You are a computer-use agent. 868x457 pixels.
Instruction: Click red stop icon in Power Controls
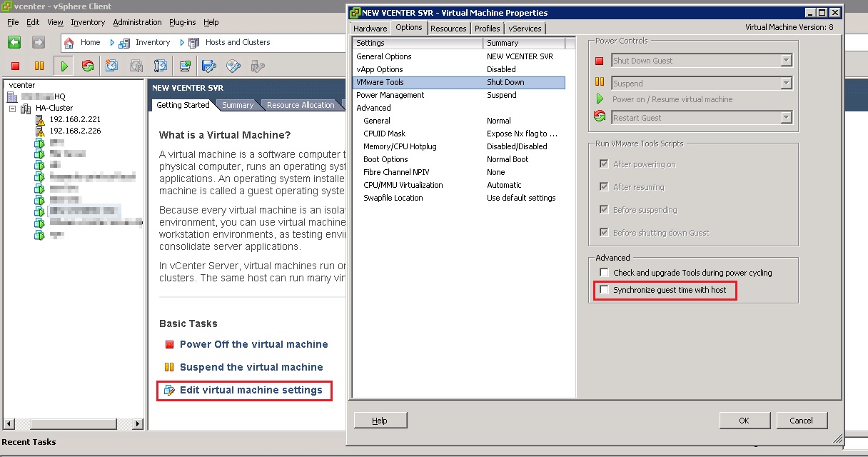[x=600, y=61]
